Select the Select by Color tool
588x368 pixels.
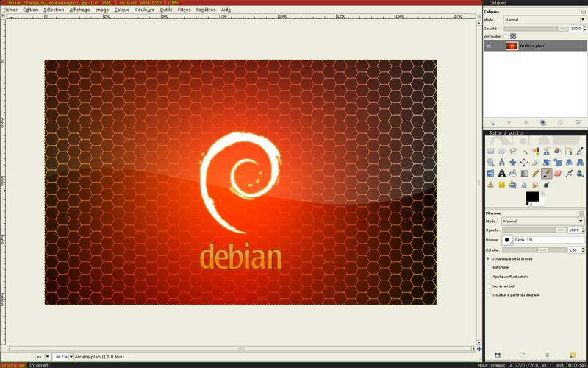point(536,151)
